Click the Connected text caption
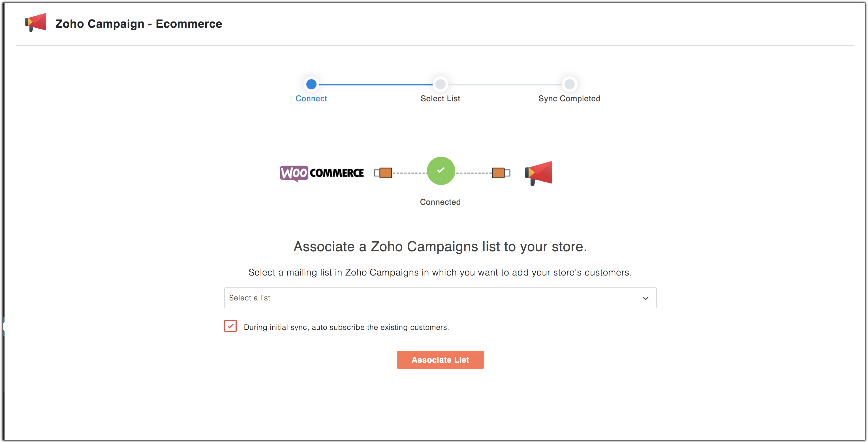 (440, 202)
